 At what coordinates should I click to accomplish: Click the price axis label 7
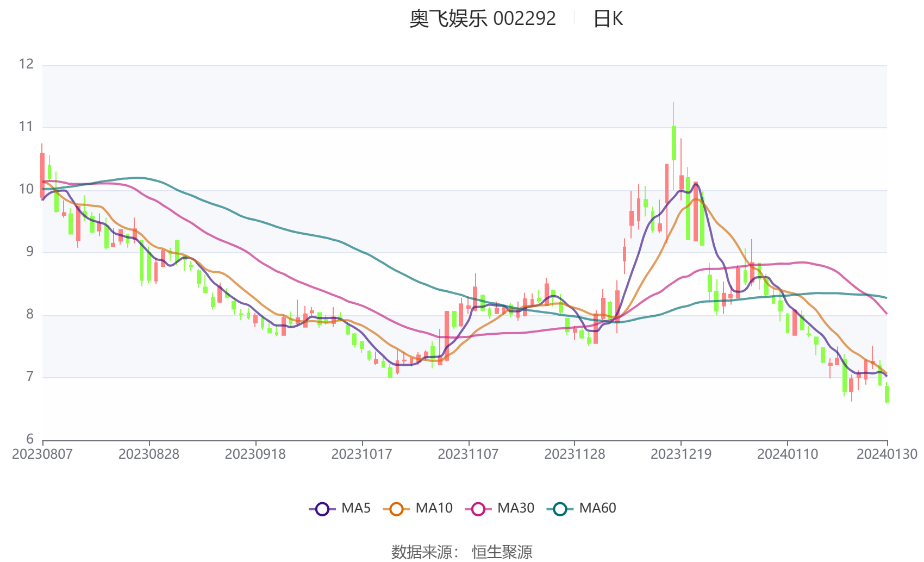coord(30,377)
